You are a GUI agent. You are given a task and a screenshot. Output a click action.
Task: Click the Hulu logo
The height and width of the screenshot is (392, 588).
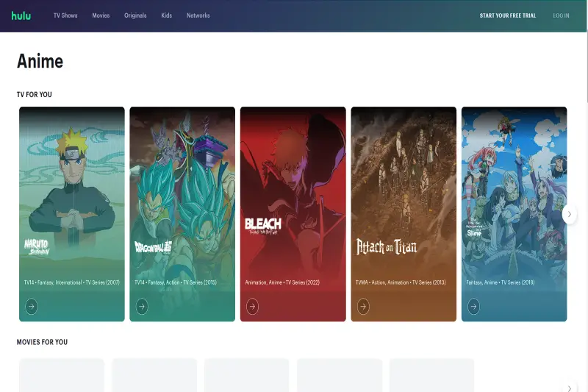pos(21,15)
